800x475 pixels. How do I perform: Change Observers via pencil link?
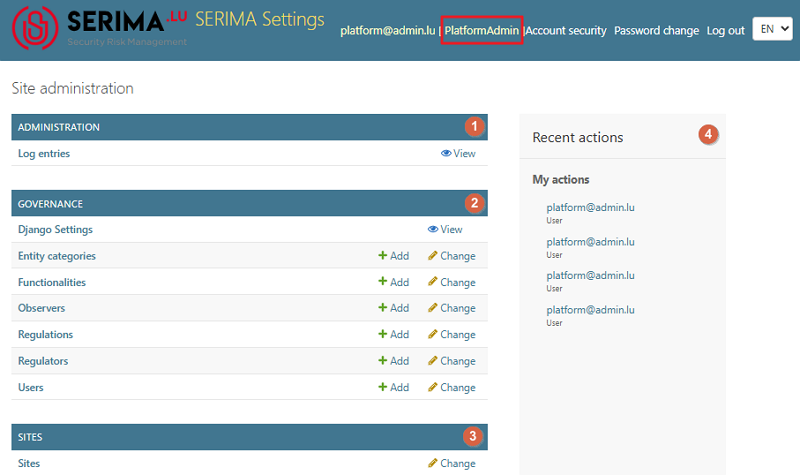pyautogui.click(x=452, y=308)
